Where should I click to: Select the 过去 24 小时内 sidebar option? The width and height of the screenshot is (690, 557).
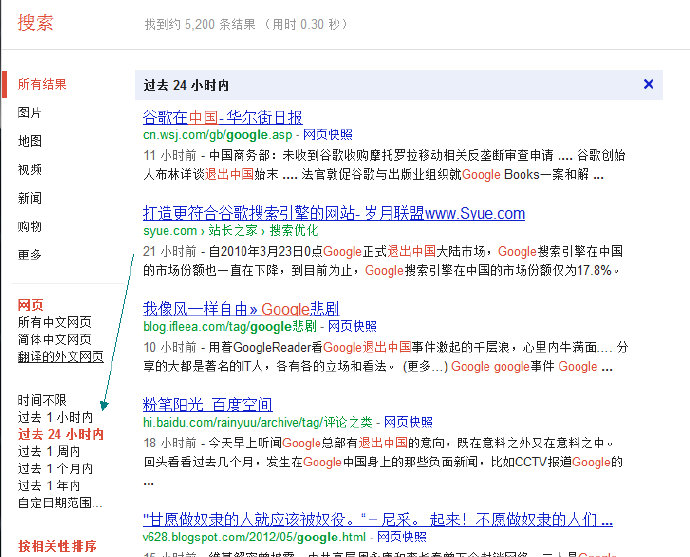61,434
